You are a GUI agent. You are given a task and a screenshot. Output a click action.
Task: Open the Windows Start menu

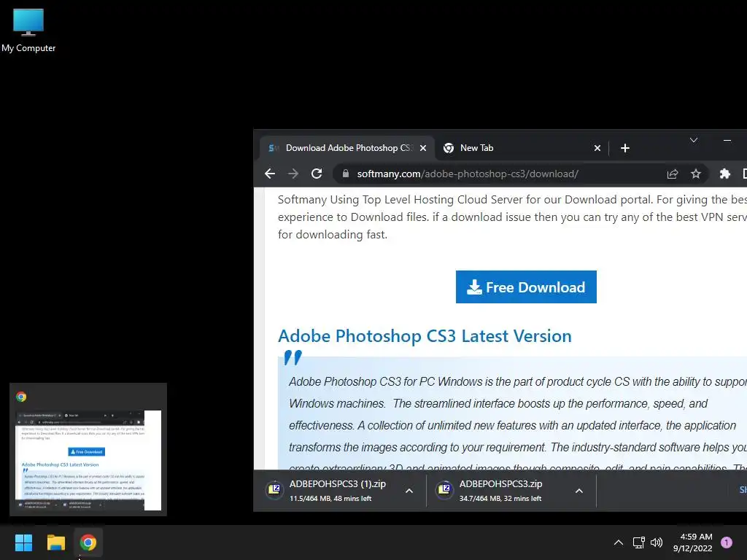pyautogui.click(x=23, y=542)
